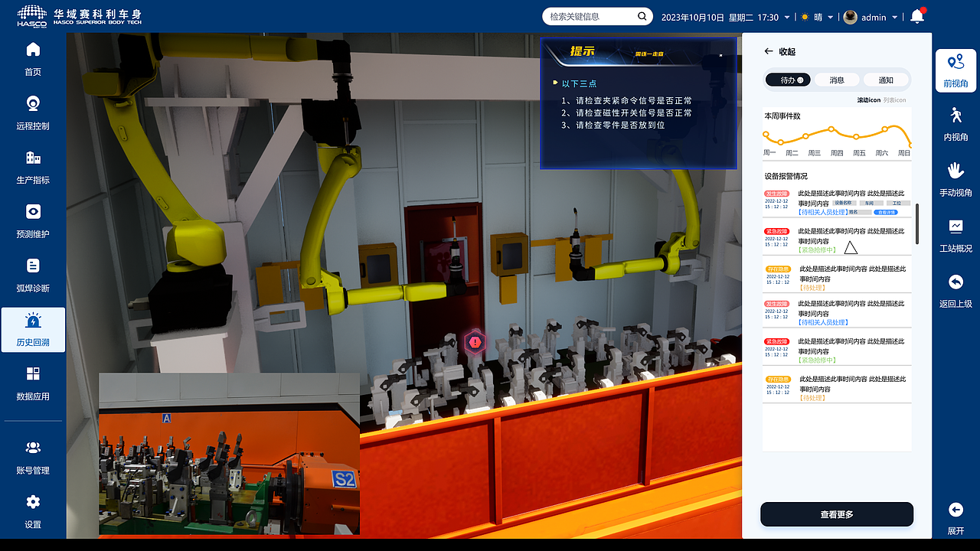The width and height of the screenshot is (980, 551).
Task: Click hint line 请检查夹紧命令信号是否正常
Action: coord(627,100)
